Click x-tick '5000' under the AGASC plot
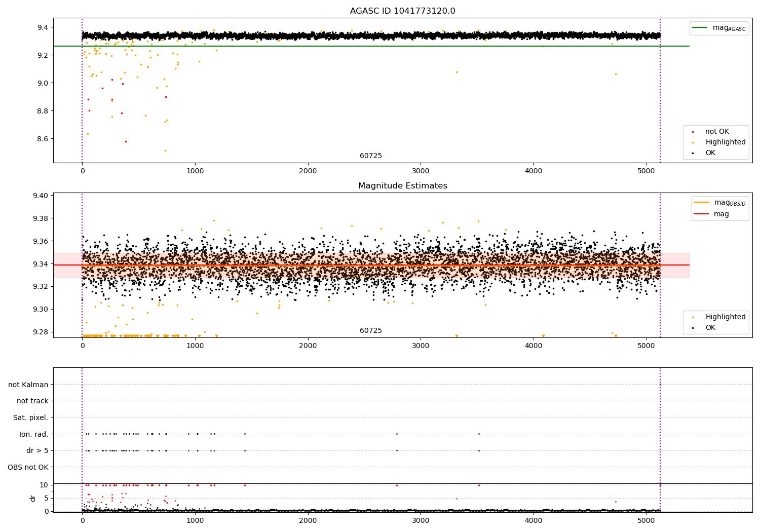Viewport: 760px width, 532px height. click(x=647, y=171)
